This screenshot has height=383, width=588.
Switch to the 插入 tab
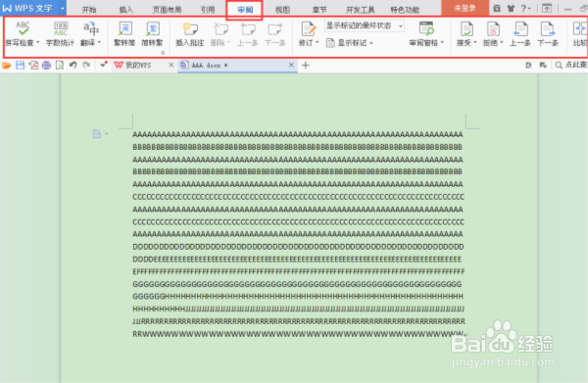pyautogui.click(x=126, y=10)
